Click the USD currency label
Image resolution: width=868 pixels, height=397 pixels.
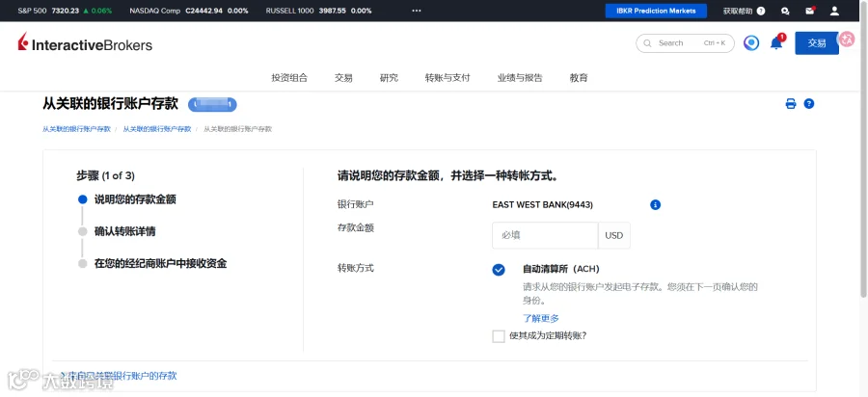[614, 235]
